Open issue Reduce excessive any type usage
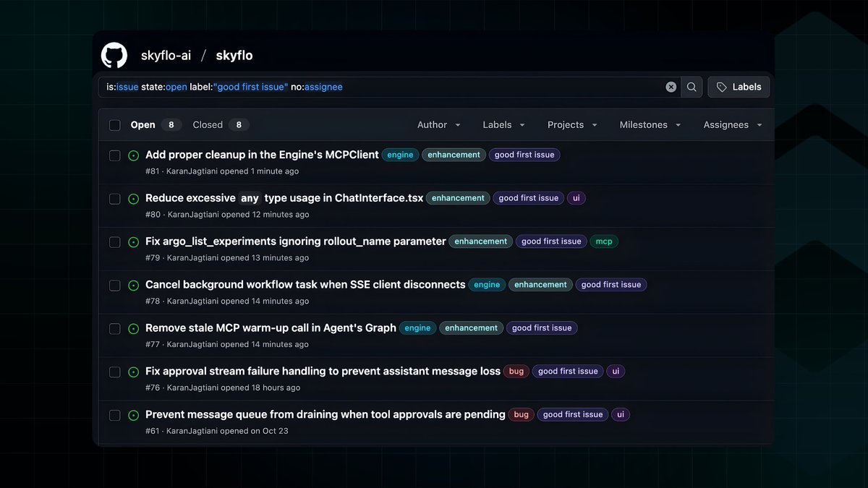Viewport: 868px width, 488px height. coord(284,198)
